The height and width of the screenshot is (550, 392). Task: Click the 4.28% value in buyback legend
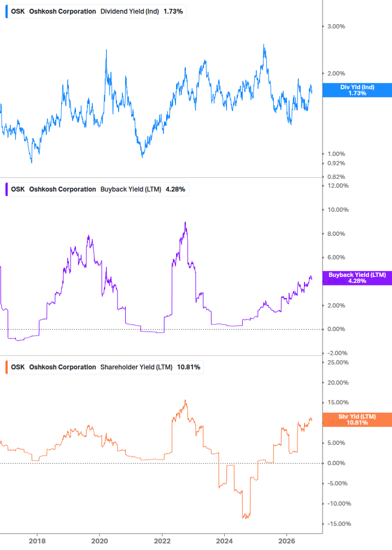click(175, 189)
